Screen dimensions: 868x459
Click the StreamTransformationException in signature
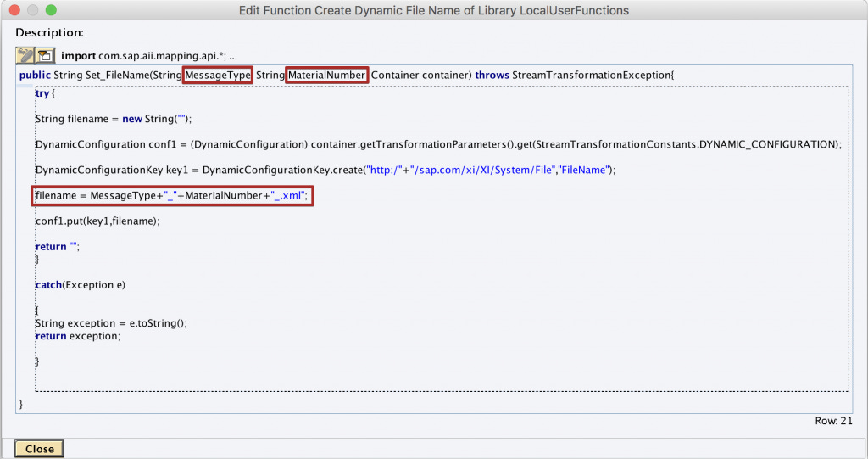click(x=593, y=75)
